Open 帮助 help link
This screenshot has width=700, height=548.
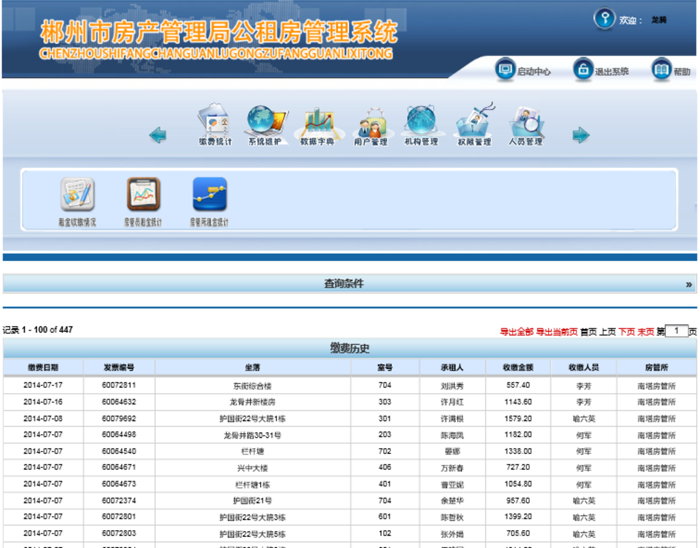671,71
